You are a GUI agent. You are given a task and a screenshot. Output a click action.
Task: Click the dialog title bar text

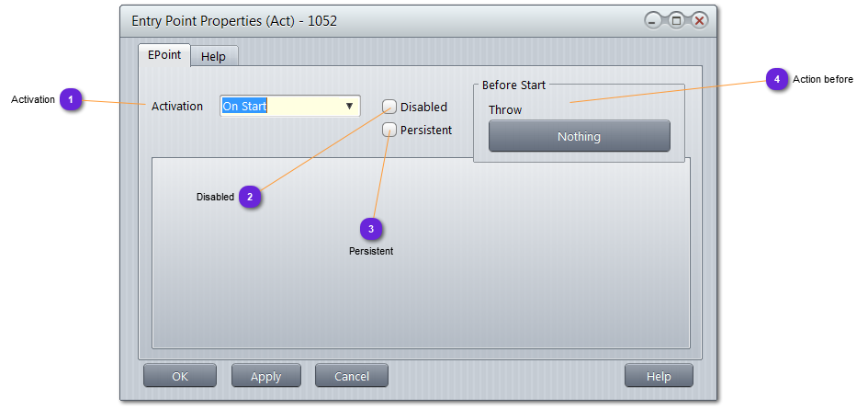pyautogui.click(x=234, y=20)
